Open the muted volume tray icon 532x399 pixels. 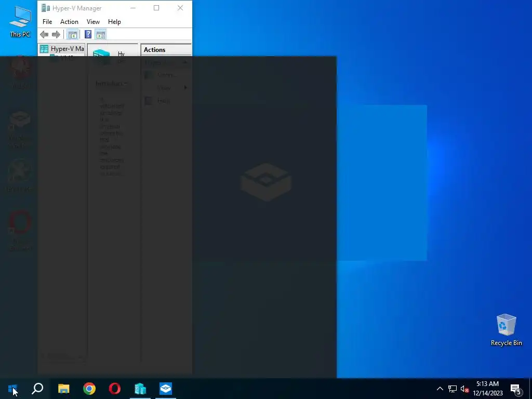pyautogui.click(x=464, y=389)
